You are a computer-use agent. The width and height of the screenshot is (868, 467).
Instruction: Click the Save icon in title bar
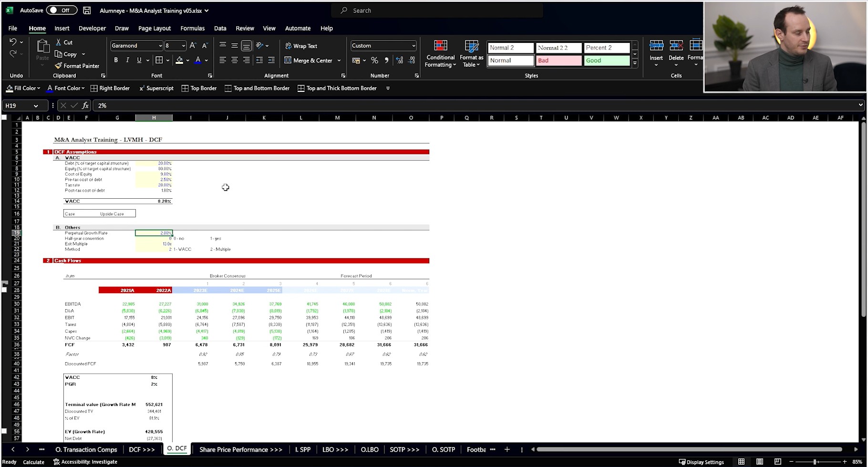87,10
